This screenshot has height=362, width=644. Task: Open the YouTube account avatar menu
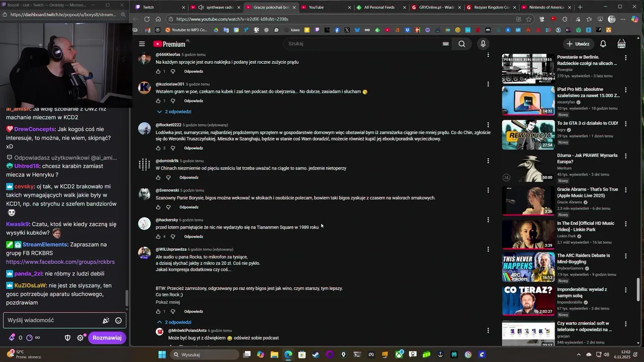[x=621, y=44]
